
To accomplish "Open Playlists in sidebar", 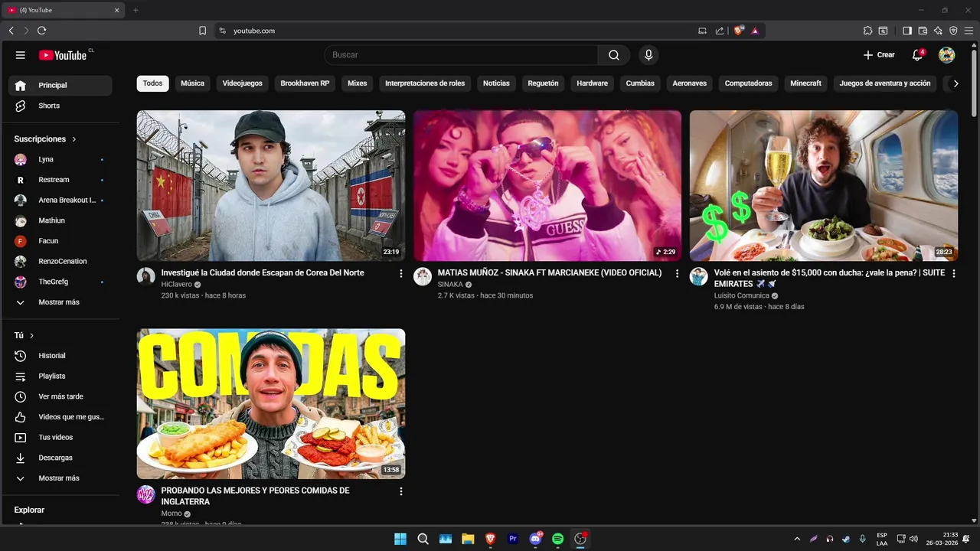I will pos(60,377).
